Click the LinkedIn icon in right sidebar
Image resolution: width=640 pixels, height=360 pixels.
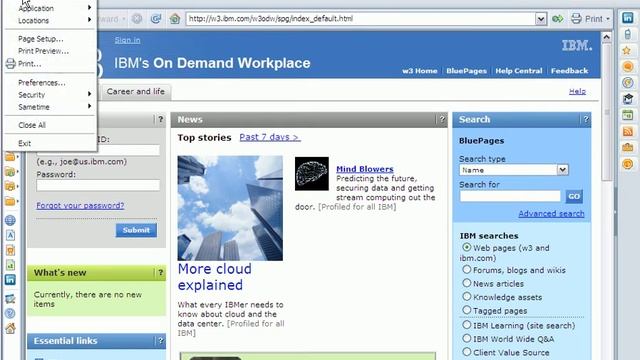[627, 18]
